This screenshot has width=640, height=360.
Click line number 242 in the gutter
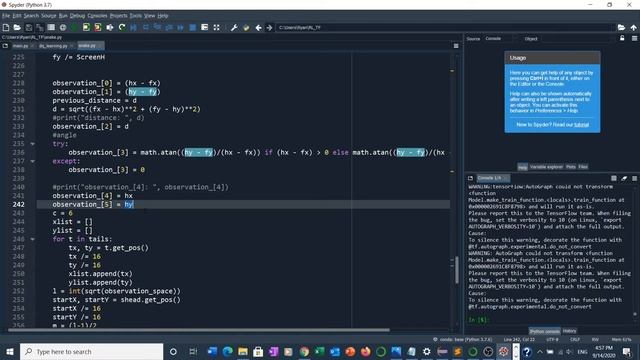pyautogui.click(x=18, y=204)
